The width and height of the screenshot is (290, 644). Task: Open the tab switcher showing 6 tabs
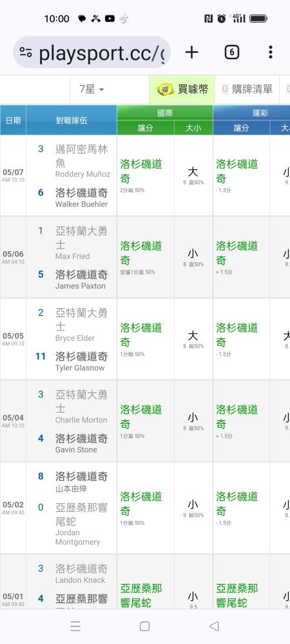tap(231, 52)
